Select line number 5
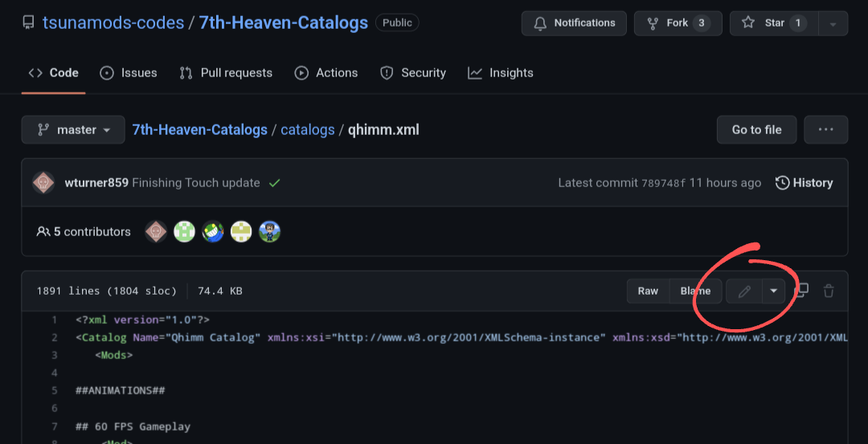 click(55, 390)
